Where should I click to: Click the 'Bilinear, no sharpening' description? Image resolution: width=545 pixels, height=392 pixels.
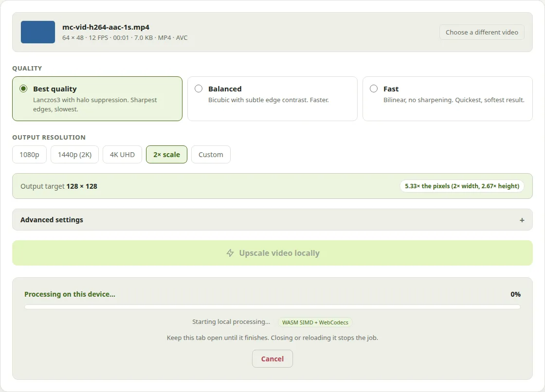[454, 100]
